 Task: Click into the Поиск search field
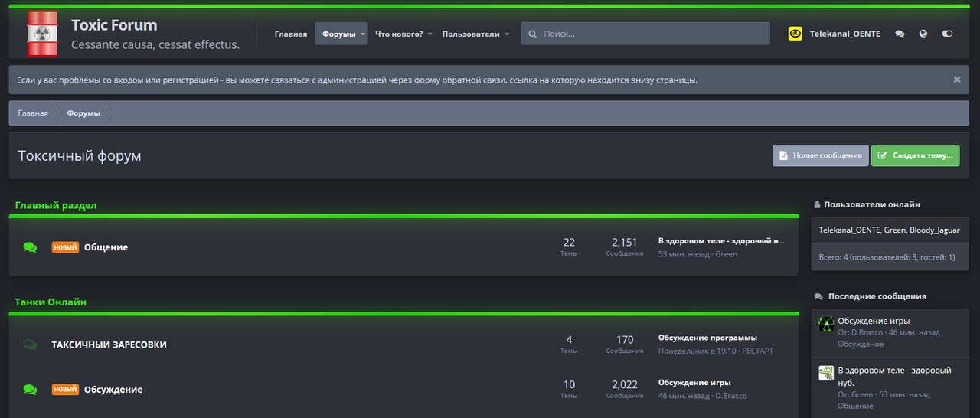click(651, 34)
